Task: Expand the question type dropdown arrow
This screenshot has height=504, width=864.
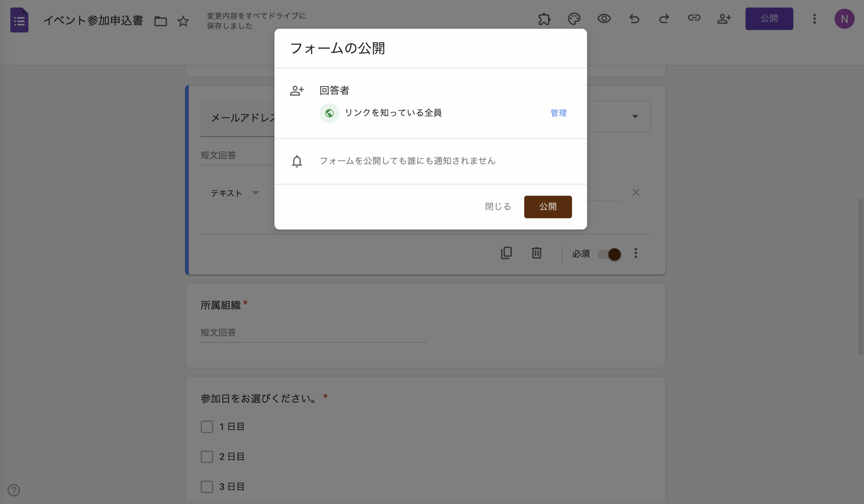Action: (635, 116)
